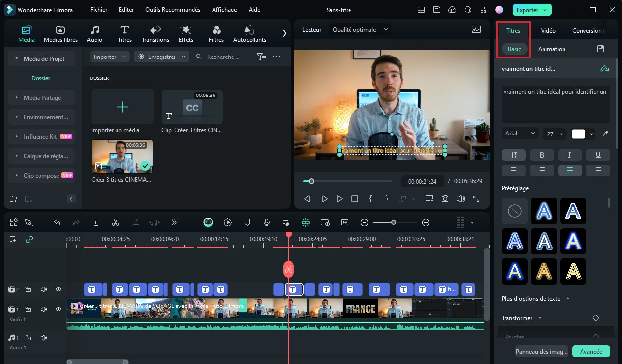The height and width of the screenshot is (364, 622).
Task: Pick a color with the eyedropper icon
Action: click(605, 134)
